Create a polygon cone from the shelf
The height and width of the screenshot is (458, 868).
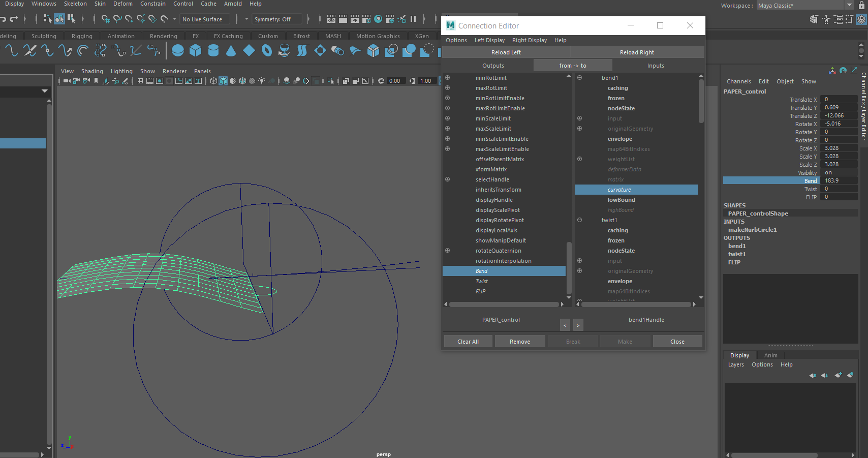tap(230, 50)
